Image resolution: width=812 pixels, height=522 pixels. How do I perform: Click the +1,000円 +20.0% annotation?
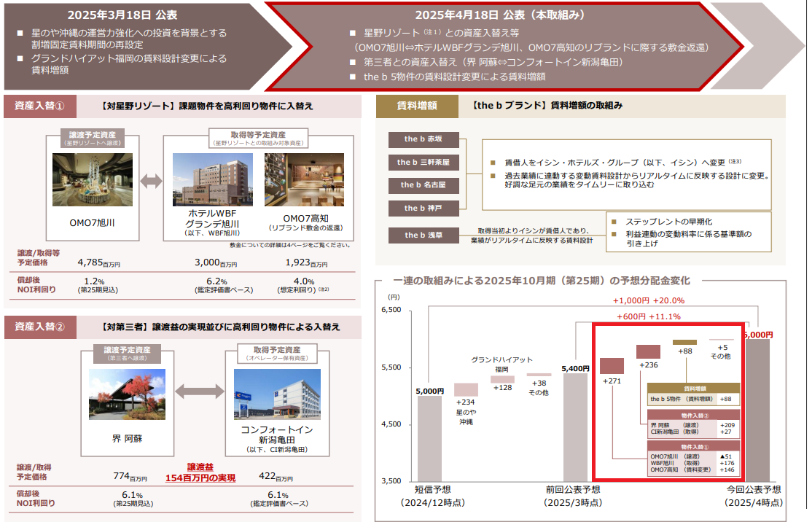pyautogui.click(x=648, y=300)
